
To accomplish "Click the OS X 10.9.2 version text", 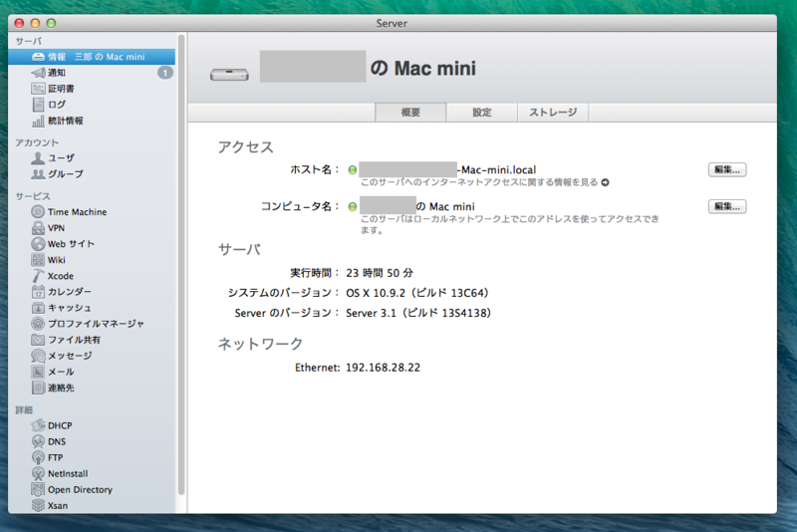I will click(x=416, y=293).
